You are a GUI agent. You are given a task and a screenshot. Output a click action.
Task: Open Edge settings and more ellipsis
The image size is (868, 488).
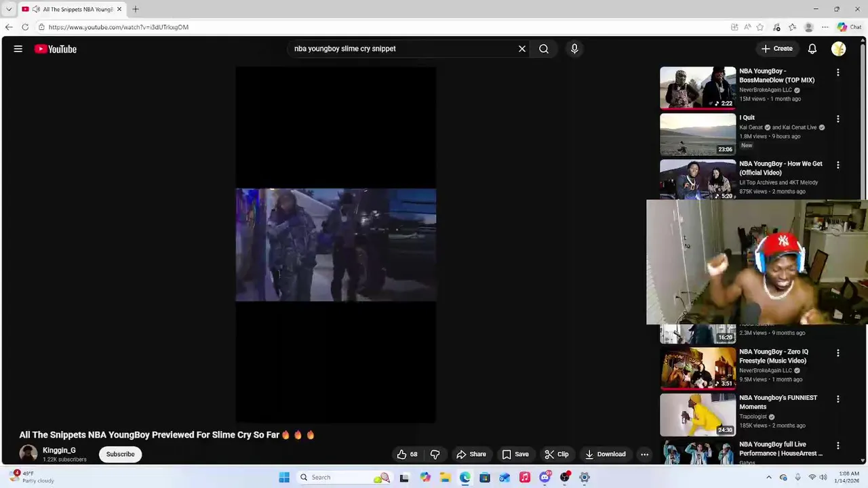(825, 27)
